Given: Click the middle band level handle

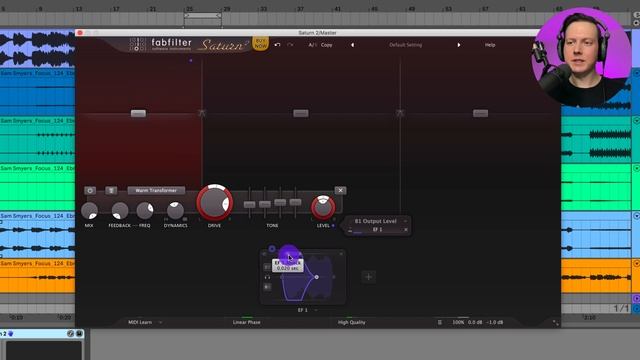Looking at the screenshot, I should pyautogui.click(x=301, y=113).
